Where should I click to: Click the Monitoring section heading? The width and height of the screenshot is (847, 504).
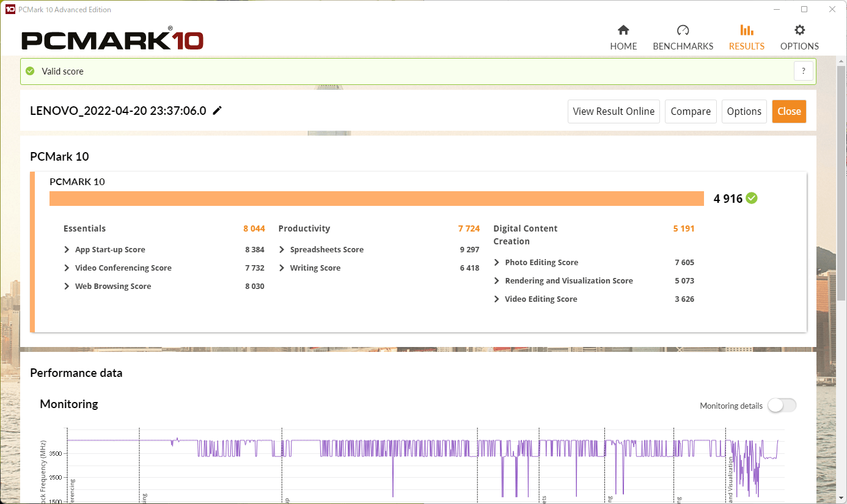click(x=69, y=404)
